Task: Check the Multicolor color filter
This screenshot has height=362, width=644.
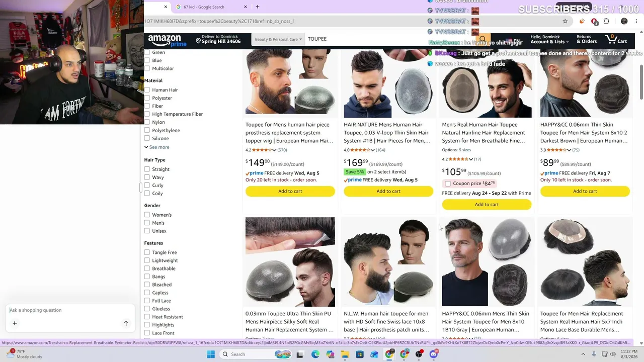Action: pyautogui.click(x=147, y=68)
